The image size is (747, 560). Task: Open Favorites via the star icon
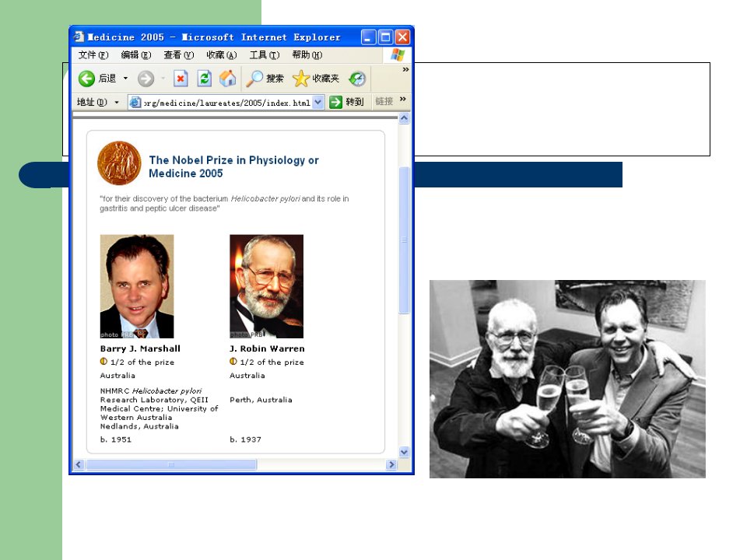(301, 79)
